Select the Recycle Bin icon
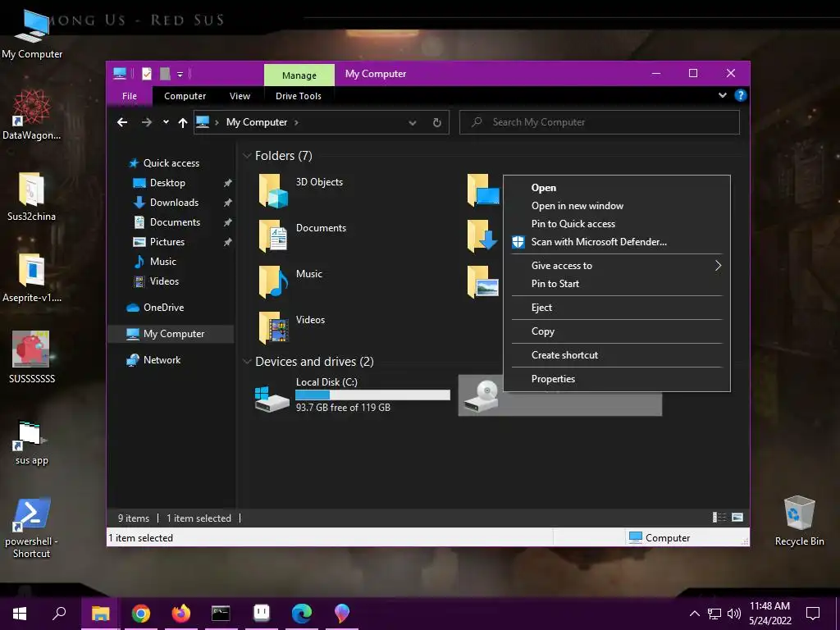This screenshot has width=840, height=630. [x=799, y=520]
